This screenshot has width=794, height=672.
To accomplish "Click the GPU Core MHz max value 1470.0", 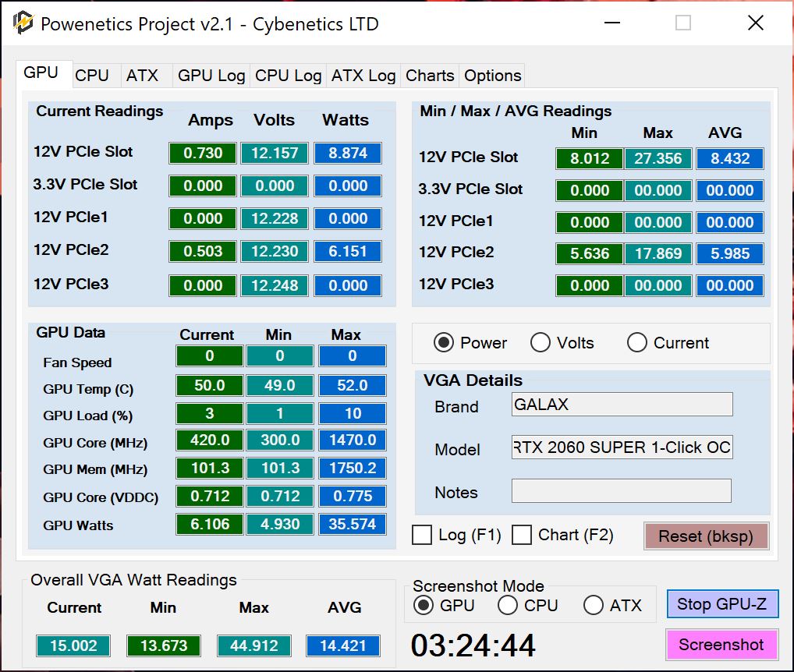I will pos(353,440).
